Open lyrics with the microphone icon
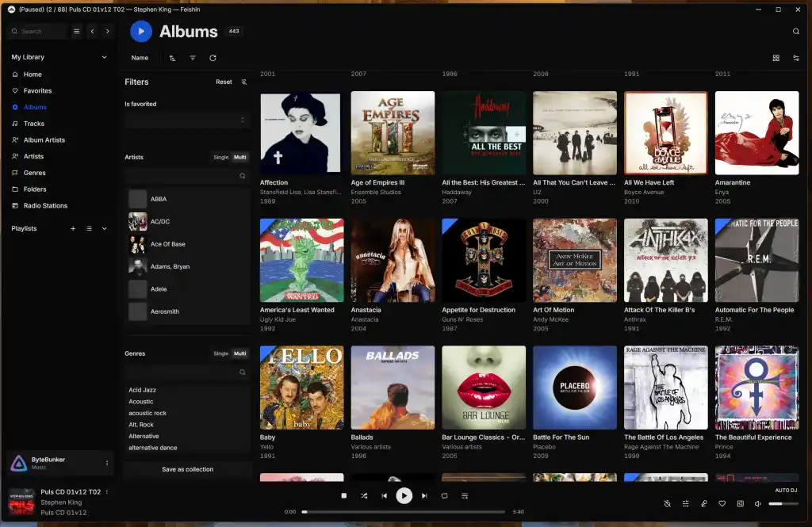The image size is (812, 527). (x=703, y=503)
